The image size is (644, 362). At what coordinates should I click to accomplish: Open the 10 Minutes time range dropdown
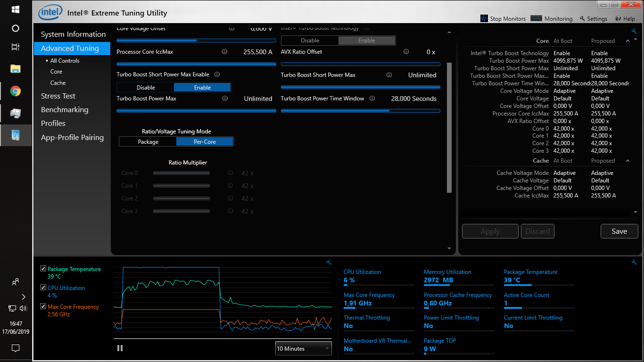pos(304,348)
